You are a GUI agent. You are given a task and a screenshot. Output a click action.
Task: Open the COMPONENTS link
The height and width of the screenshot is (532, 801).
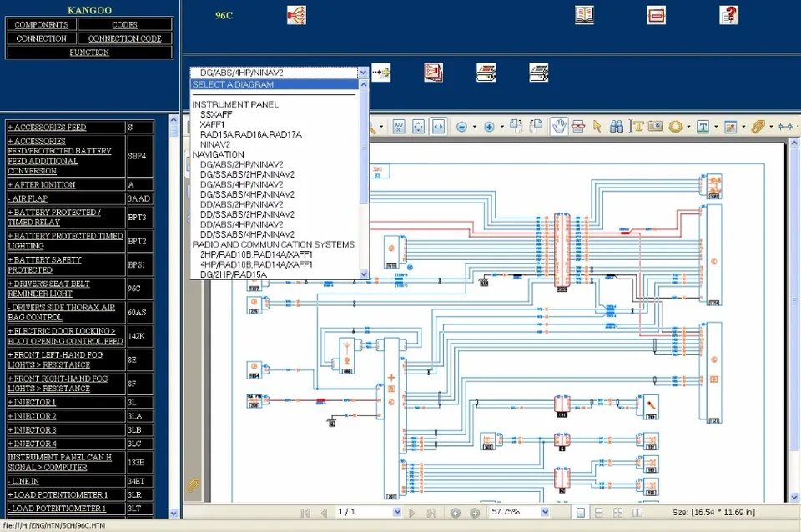[41, 24]
